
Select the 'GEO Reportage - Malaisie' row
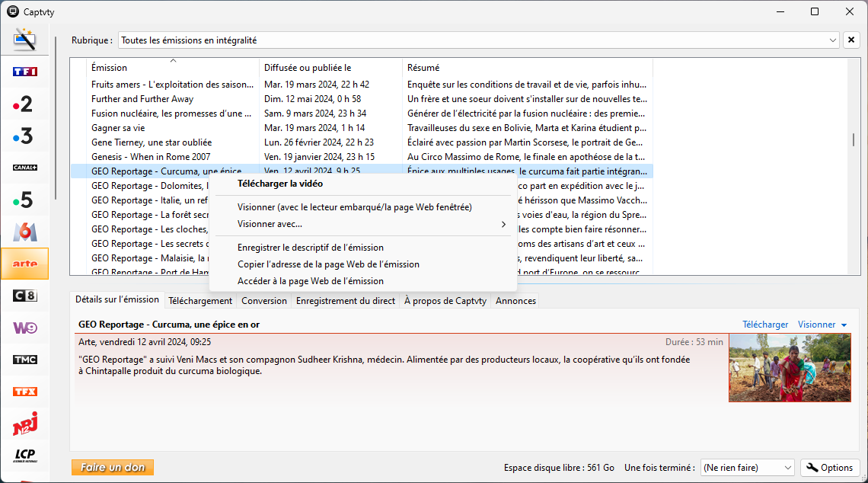pyautogui.click(x=149, y=257)
